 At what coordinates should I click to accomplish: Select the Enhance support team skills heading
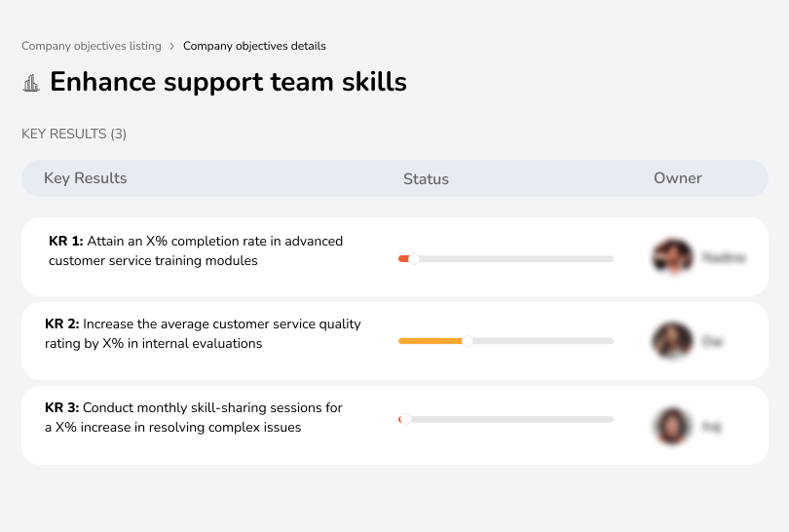tap(229, 82)
